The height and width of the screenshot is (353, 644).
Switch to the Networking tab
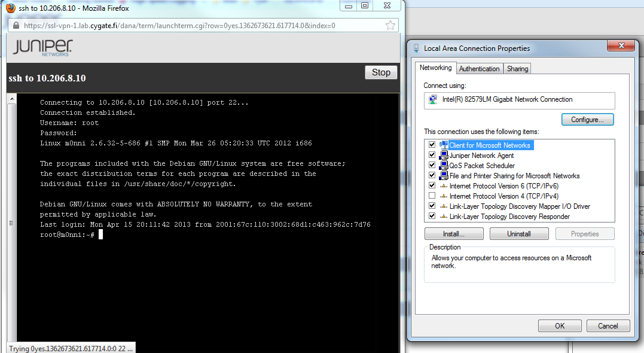pos(435,68)
